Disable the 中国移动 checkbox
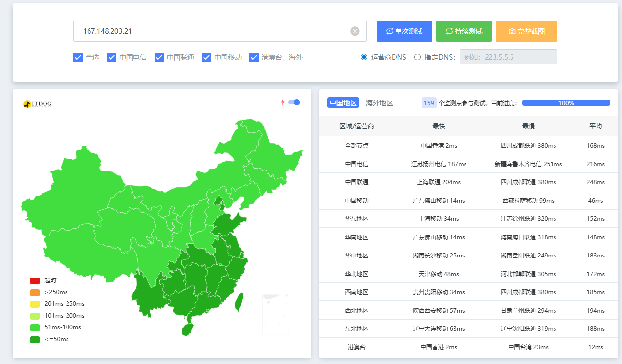This screenshot has width=622, height=364. click(x=206, y=57)
